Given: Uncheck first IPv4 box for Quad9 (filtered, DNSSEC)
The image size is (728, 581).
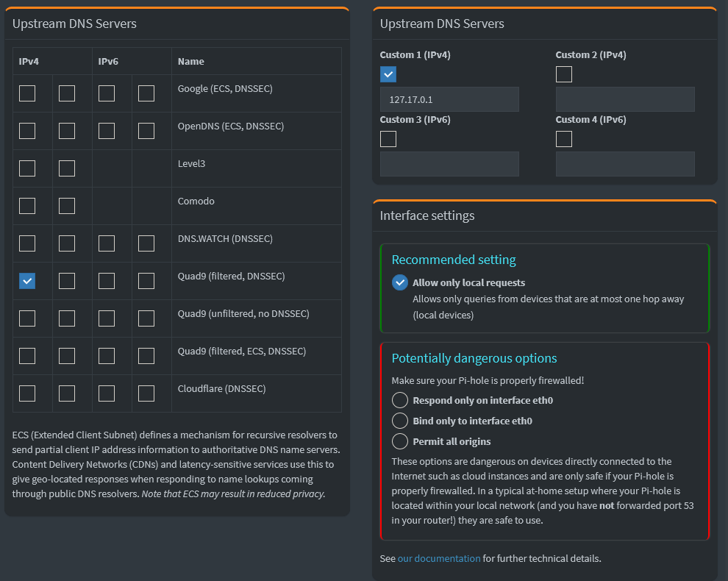Looking at the screenshot, I should 27,281.
